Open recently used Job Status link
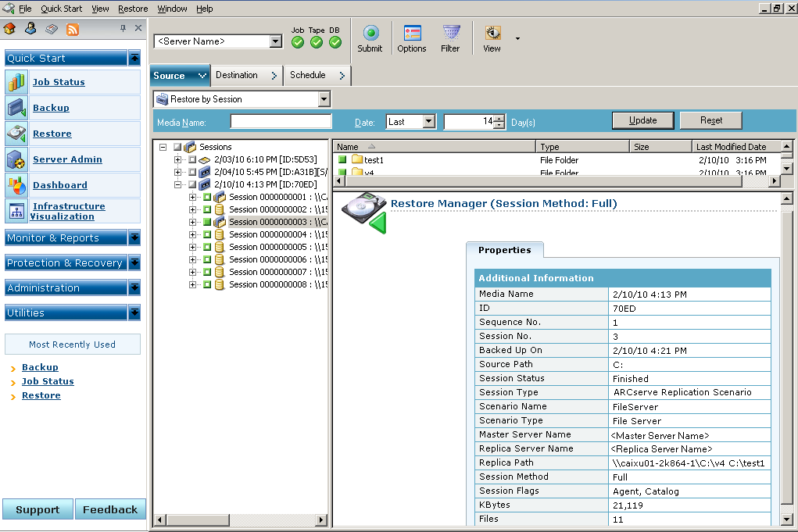The width and height of the screenshot is (798, 532). tap(48, 381)
